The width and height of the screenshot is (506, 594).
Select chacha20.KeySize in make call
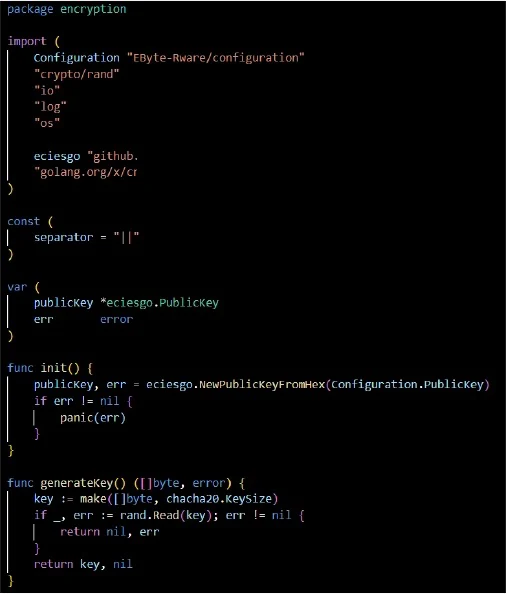pyautogui.click(x=219, y=499)
